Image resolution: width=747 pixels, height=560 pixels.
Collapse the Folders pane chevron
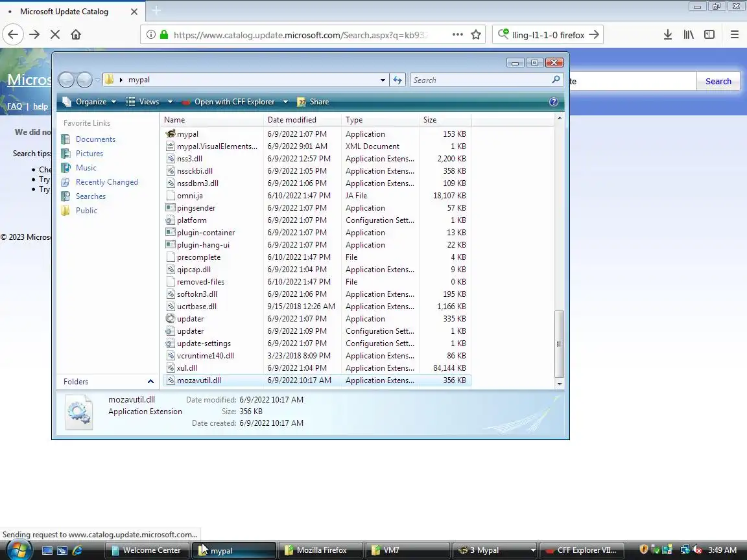click(x=150, y=381)
